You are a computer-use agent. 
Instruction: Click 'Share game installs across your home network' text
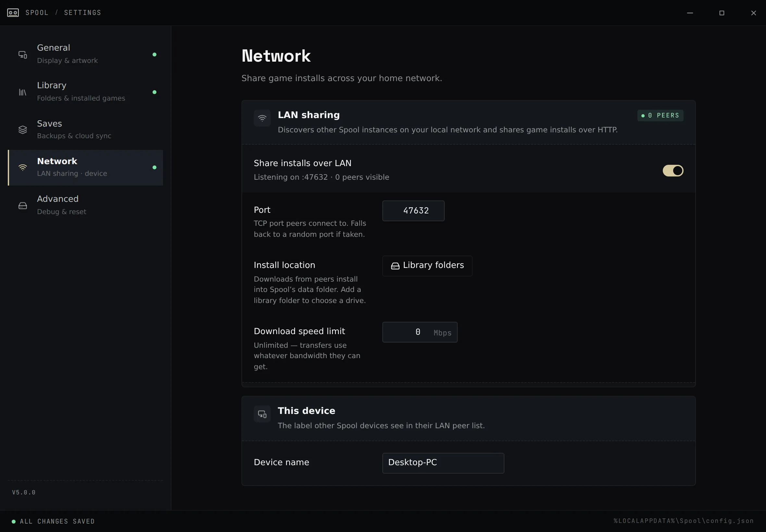click(342, 78)
